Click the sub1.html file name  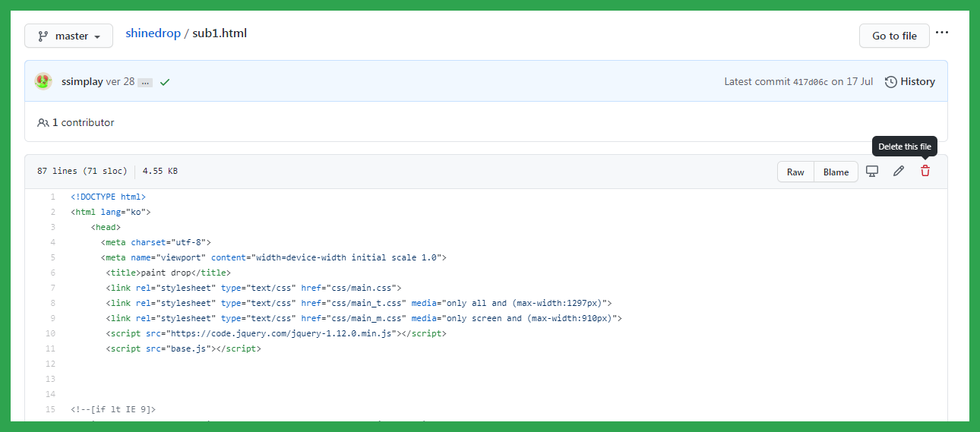(220, 33)
